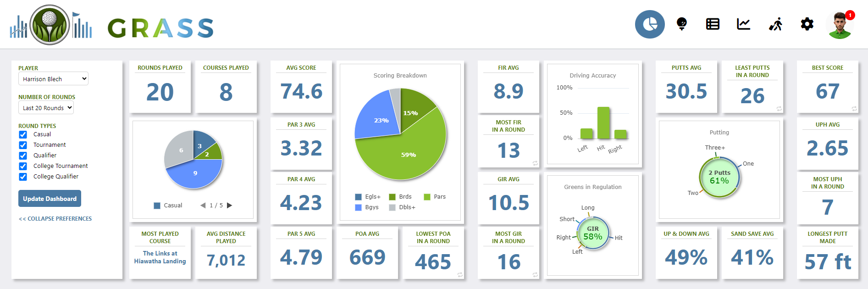Open the table list view icon

[713, 24]
